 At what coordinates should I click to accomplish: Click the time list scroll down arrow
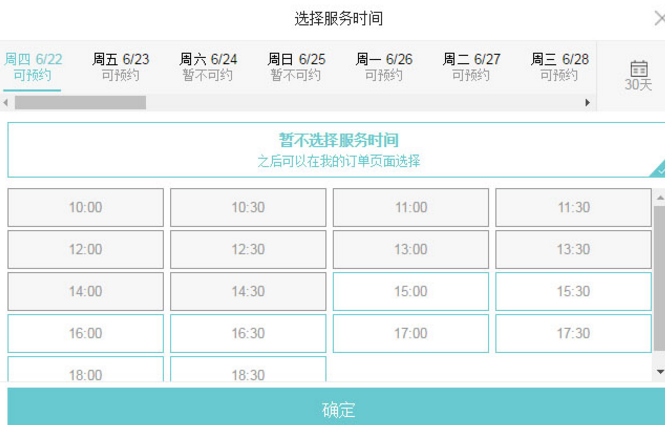pyautogui.click(x=659, y=371)
